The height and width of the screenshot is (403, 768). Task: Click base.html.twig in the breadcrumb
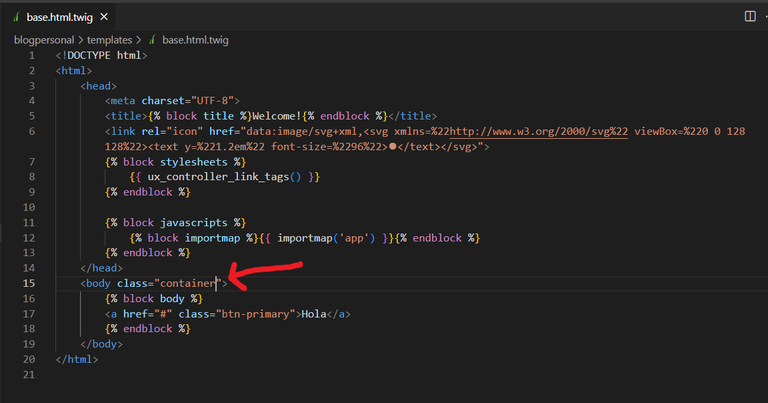tap(195, 40)
